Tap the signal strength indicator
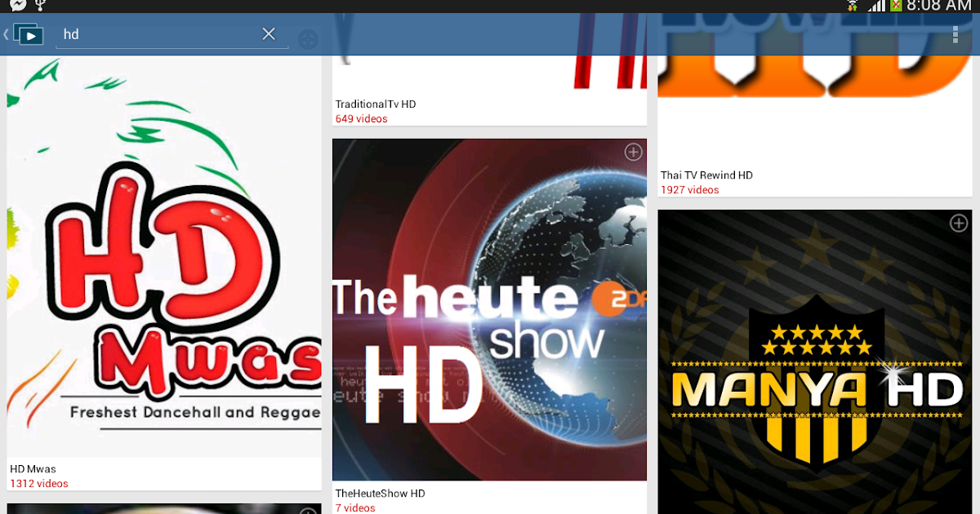The image size is (980, 514). pos(876,5)
